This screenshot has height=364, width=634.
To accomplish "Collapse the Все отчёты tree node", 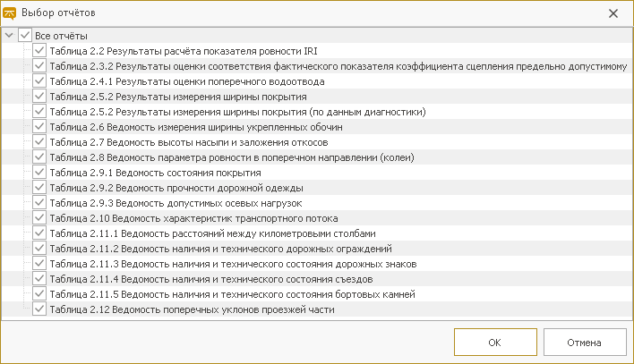I will coord(9,36).
